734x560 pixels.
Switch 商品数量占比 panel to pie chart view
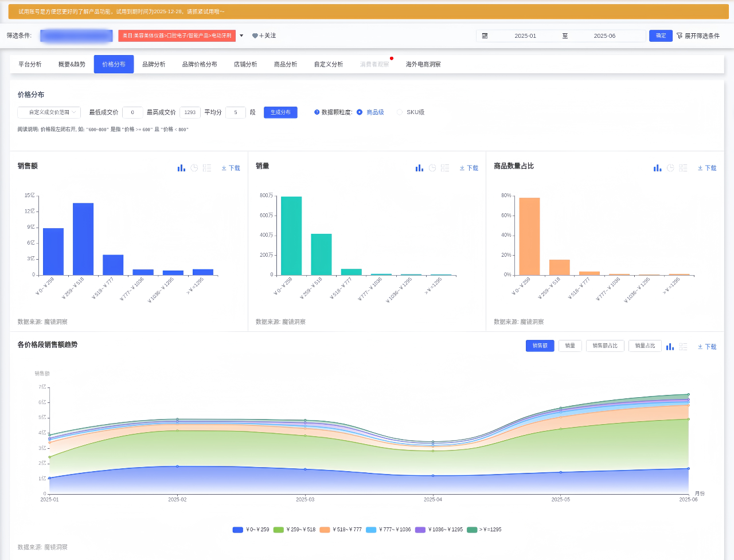coord(670,168)
